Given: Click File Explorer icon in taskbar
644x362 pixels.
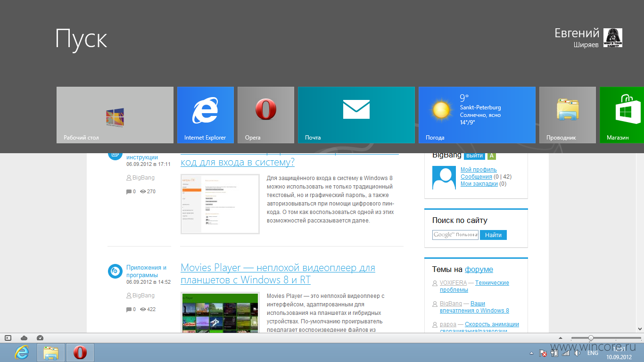Looking at the screenshot, I should click(51, 352).
